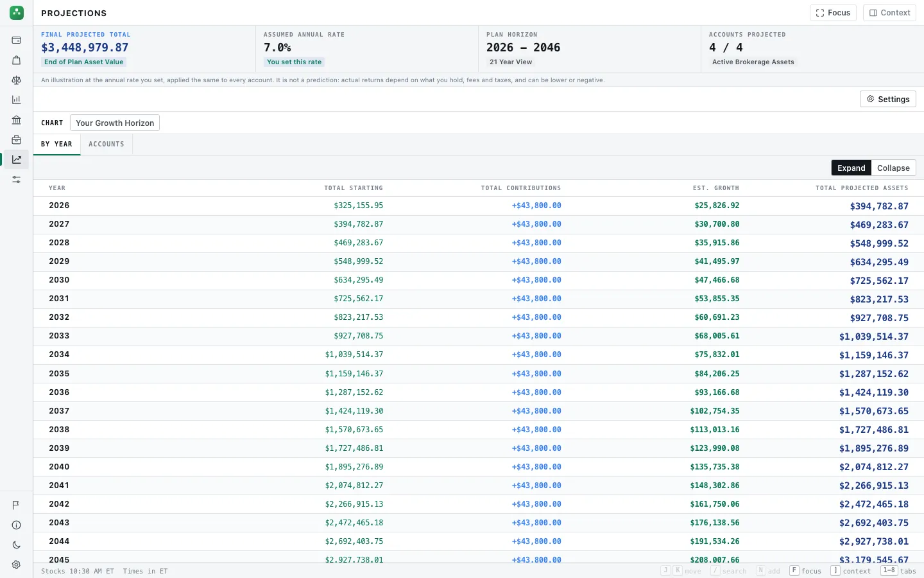Image resolution: width=924 pixels, height=578 pixels.
Task: Toggle dark mode with the moon icon
Action: coord(17,545)
